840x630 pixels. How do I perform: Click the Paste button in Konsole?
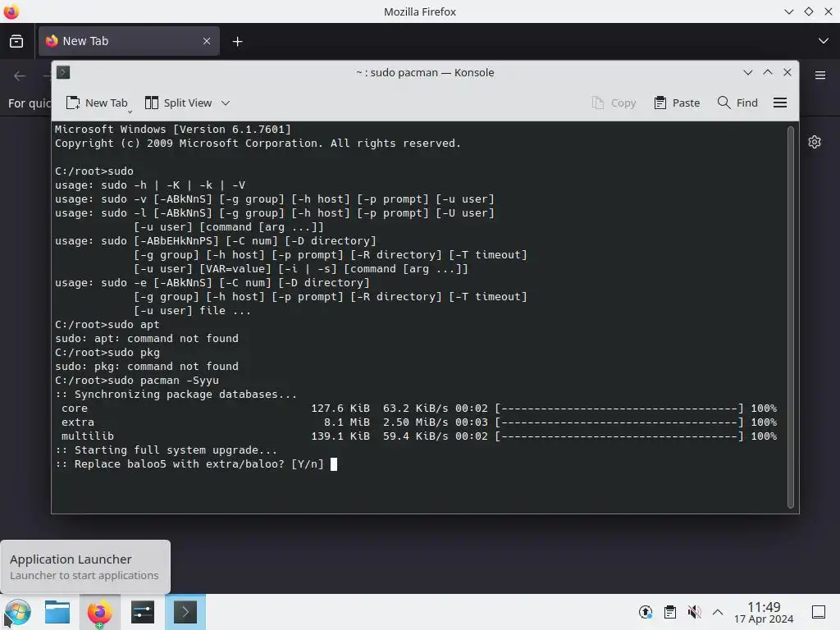click(x=677, y=103)
